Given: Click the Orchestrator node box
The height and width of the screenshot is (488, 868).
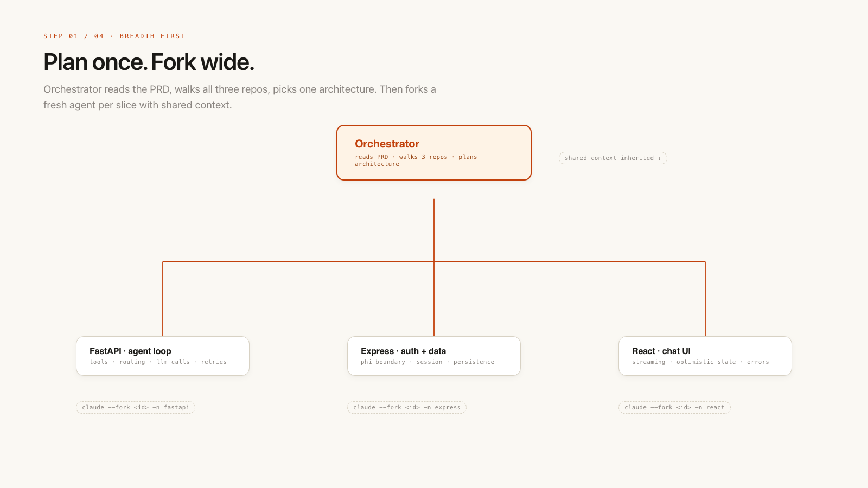Looking at the screenshot, I should pos(434,153).
